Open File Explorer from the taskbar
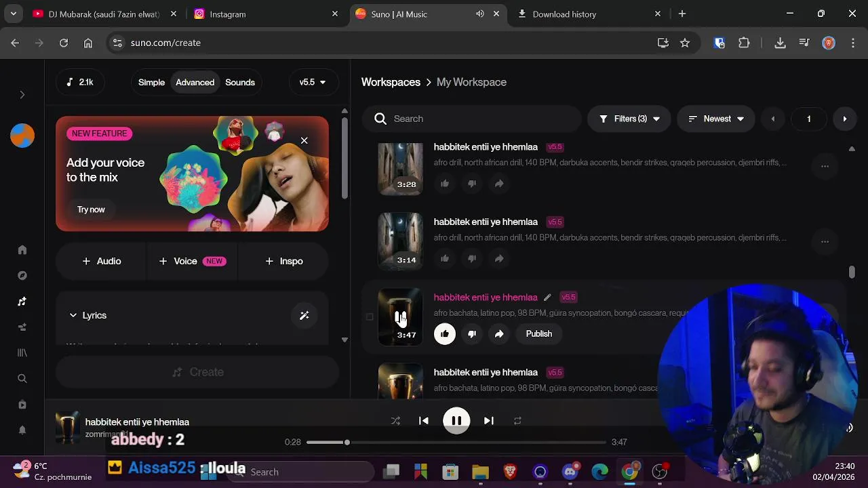Screen dimensions: 868x488 480,472
